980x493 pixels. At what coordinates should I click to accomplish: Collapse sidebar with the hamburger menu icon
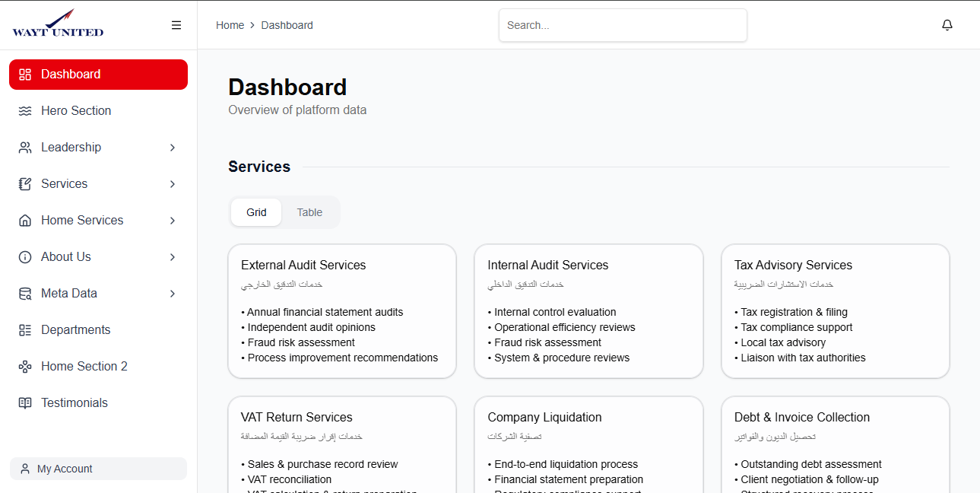[176, 25]
